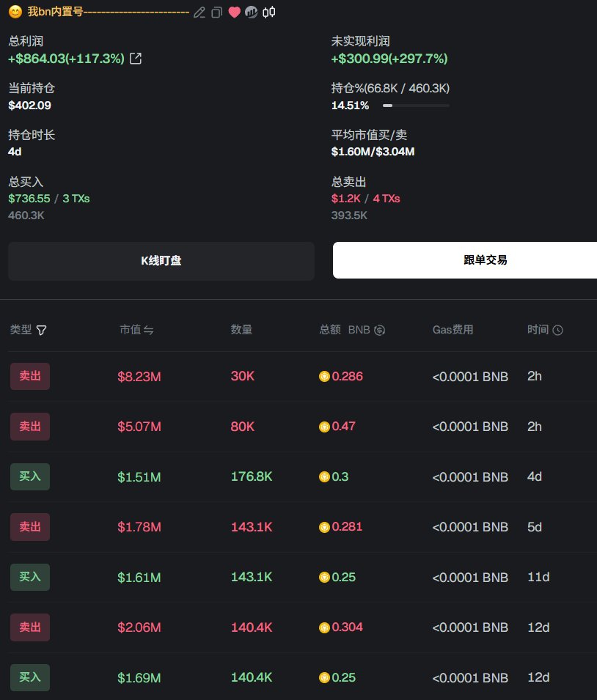Screen dimensions: 597x700
Task: Click the candlestick chart icon
Action: (x=269, y=12)
